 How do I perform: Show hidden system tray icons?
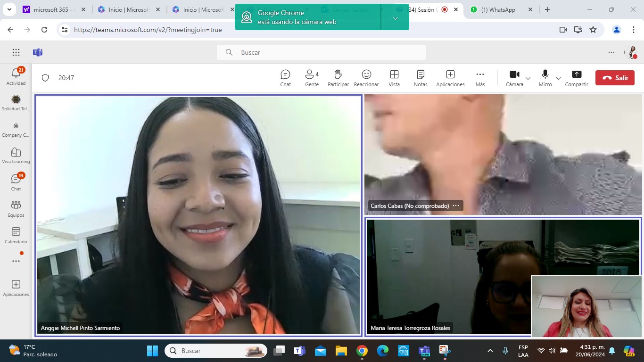[490, 351]
